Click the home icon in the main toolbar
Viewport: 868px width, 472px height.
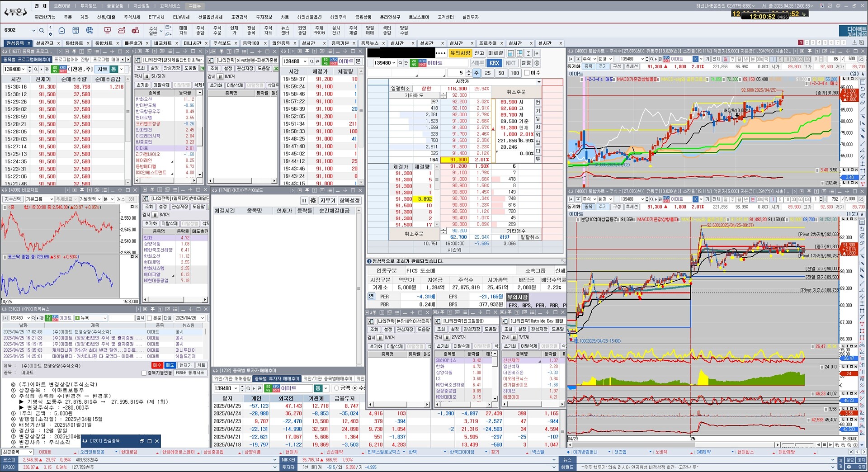tap(62, 30)
